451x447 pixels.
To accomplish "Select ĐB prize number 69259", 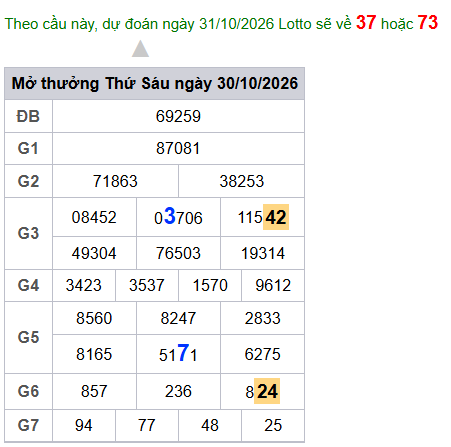I will coord(178,116).
